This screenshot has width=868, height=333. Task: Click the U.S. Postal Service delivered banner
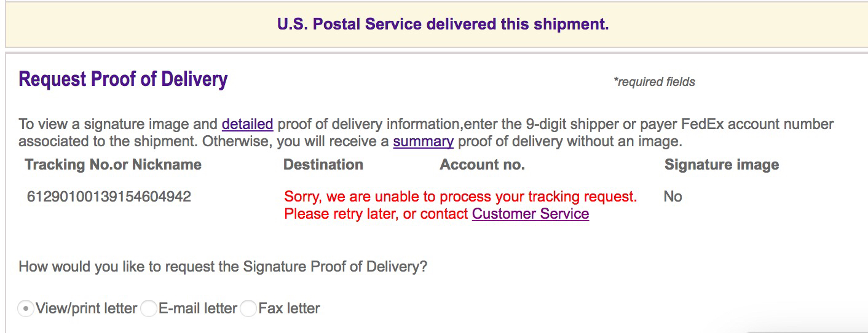coord(443,25)
